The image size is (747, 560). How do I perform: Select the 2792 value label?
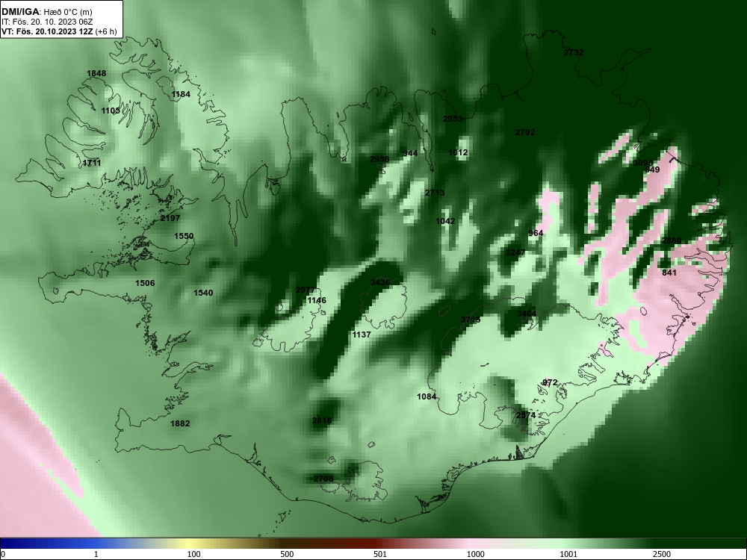(x=525, y=132)
